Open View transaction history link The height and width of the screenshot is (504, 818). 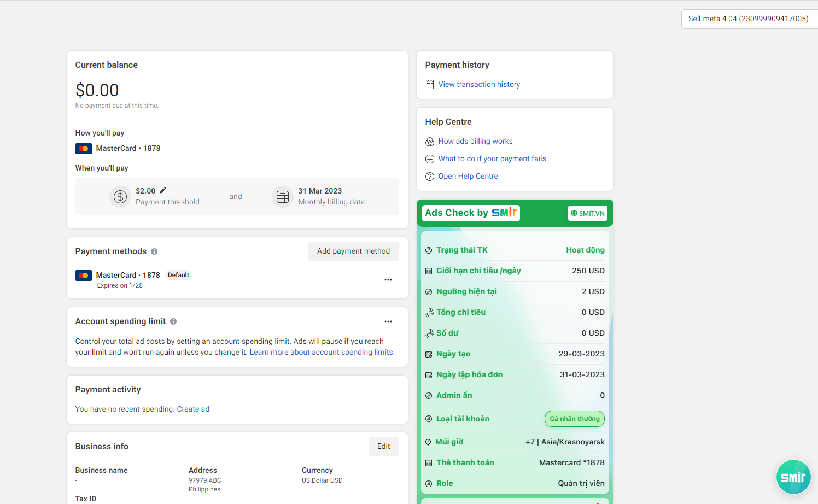(479, 85)
